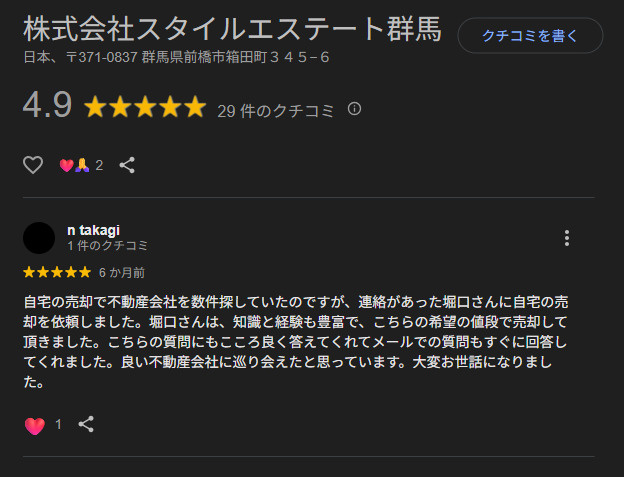The height and width of the screenshot is (477, 624).
Task: Open the info icon beside the review count
Action: pyautogui.click(x=354, y=109)
